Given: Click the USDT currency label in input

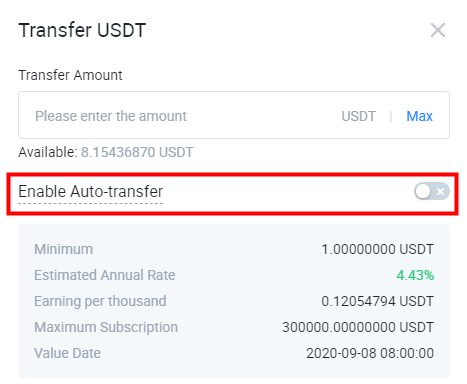Looking at the screenshot, I should pyautogui.click(x=358, y=116).
